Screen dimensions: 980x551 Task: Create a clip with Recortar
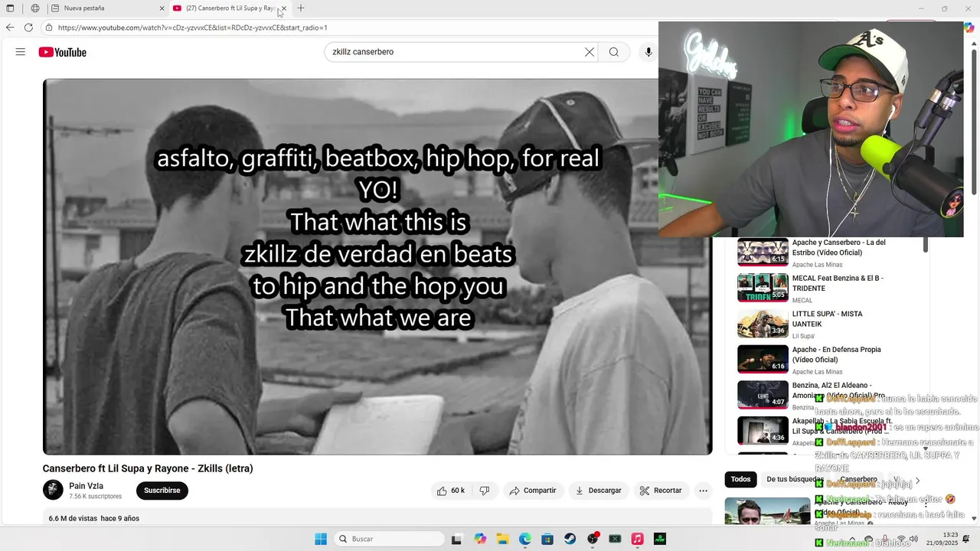pyautogui.click(x=661, y=491)
